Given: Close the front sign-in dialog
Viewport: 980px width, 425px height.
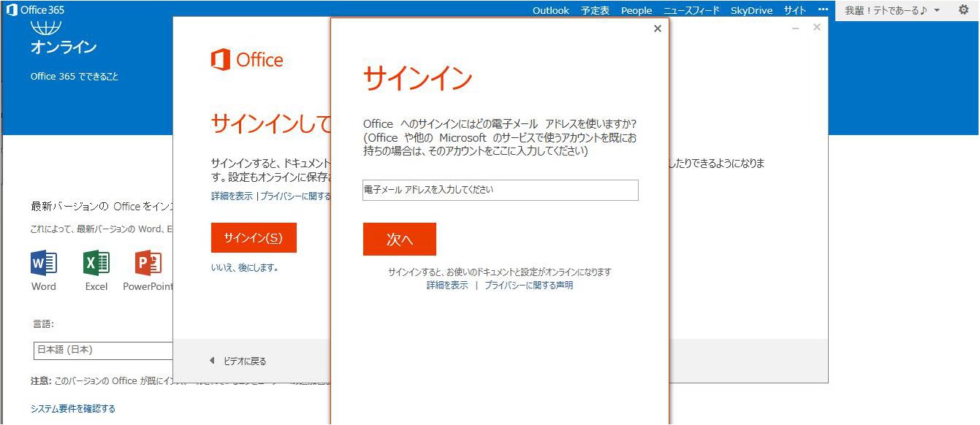Looking at the screenshot, I should (657, 28).
